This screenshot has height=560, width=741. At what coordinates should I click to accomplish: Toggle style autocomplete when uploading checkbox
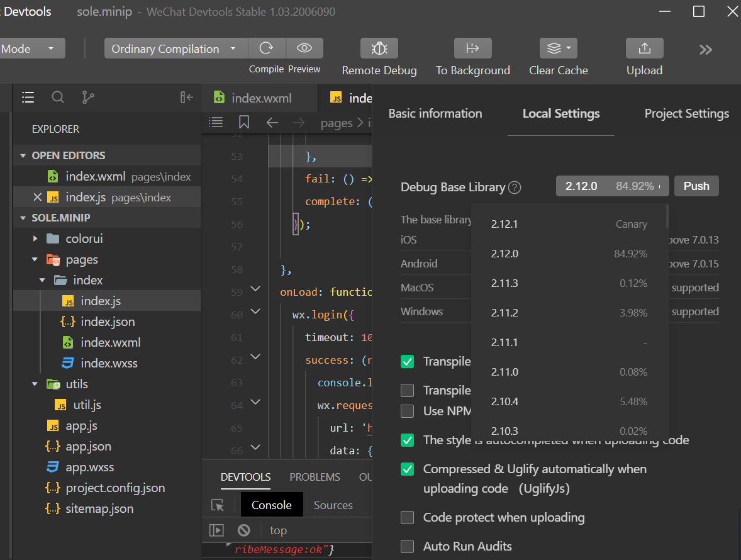[408, 440]
